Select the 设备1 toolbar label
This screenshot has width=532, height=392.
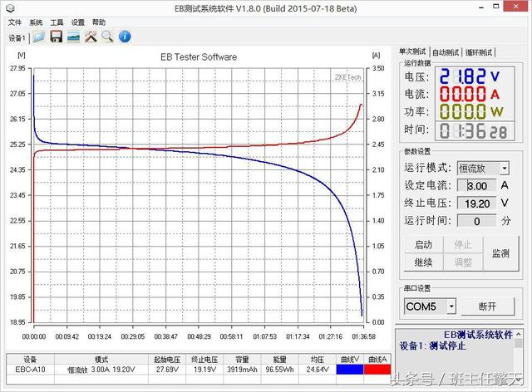point(17,38)
